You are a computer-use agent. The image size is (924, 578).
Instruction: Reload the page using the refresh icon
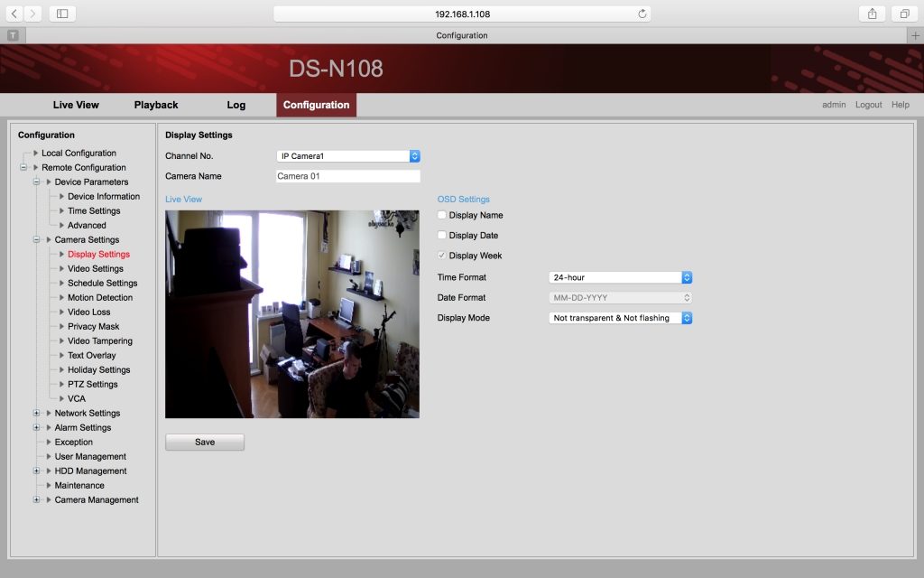tap(642, 14)
